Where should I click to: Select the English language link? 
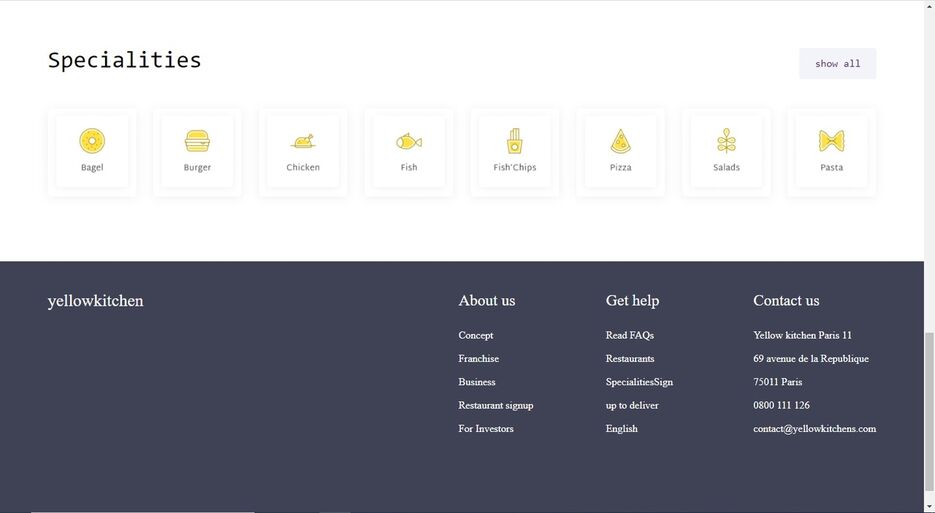(x=622, y=428)
